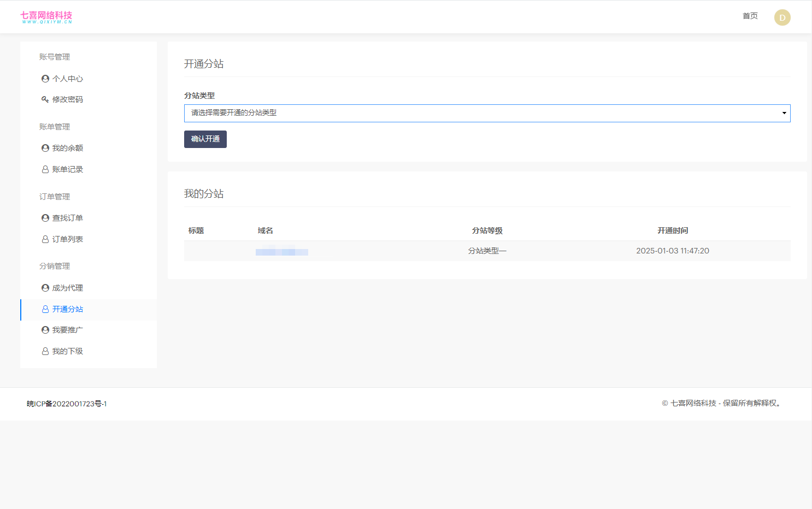
Task: Click the dropdown arrow of the 分站类型 selector
Action: pyautogui.click(x=784, y=113)
